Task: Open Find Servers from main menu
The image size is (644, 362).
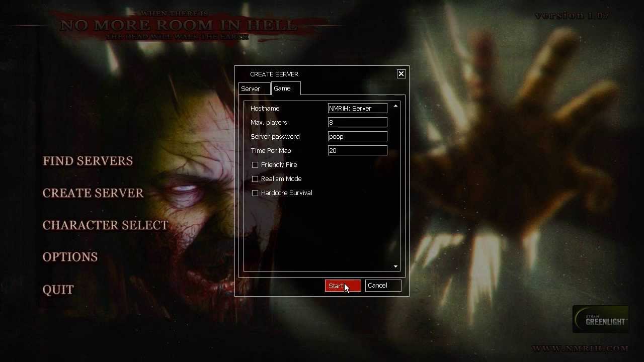Action: [x=88, y=161]
